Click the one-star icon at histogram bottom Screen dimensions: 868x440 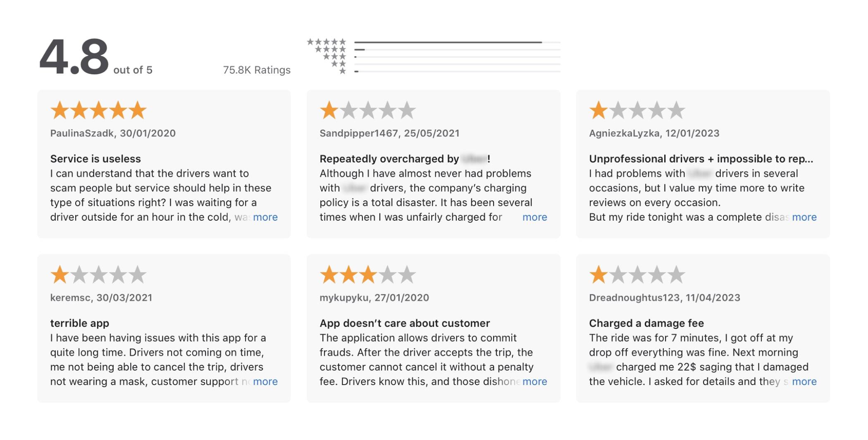pos(342,71)
